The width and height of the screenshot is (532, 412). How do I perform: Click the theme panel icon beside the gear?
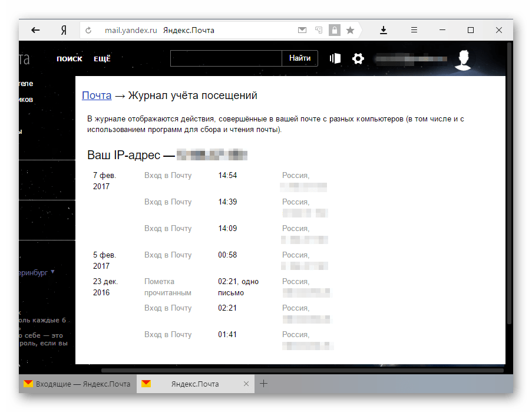point(335,58)
